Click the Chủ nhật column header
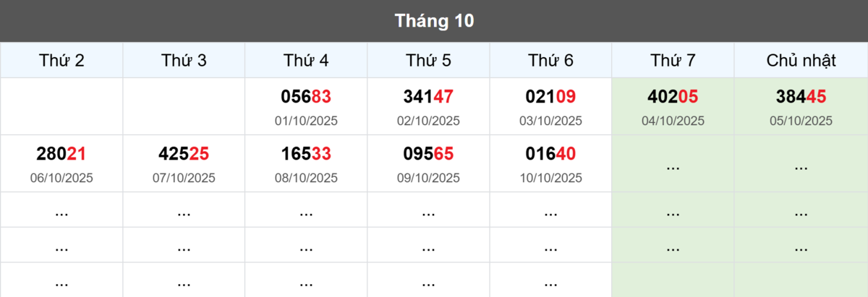 click(x=801, y=61)
